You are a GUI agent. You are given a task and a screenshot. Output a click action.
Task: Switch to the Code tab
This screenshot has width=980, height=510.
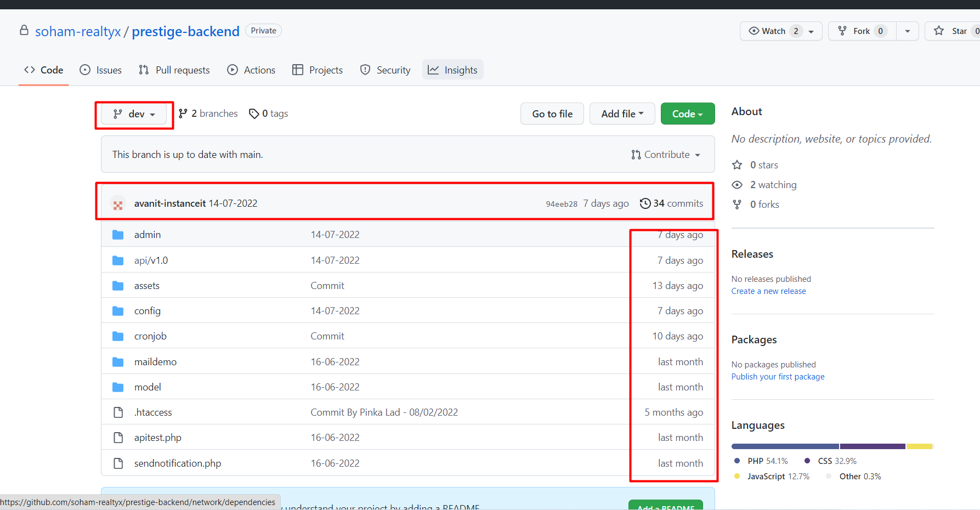pos(44,70)
